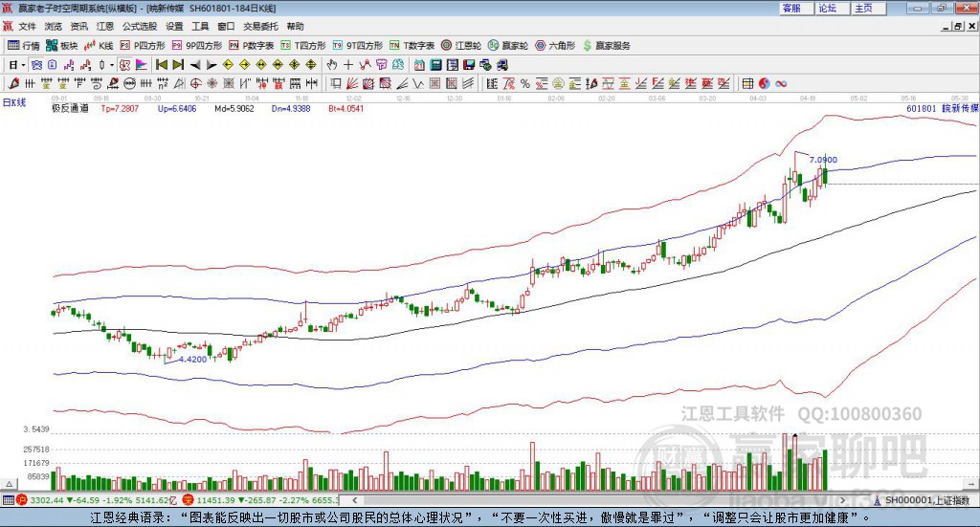980x527 pixels.
Task: Open the calculator icon
Action: [x=436, y=65]
